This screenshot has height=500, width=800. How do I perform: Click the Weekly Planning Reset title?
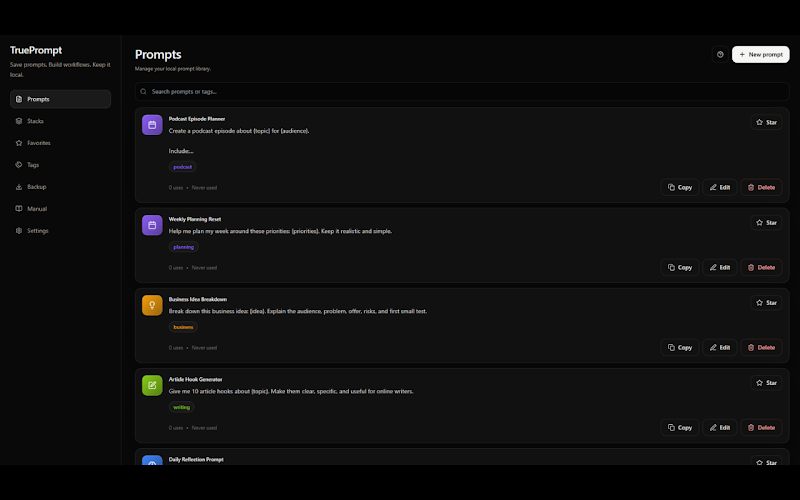pos(195,219)
